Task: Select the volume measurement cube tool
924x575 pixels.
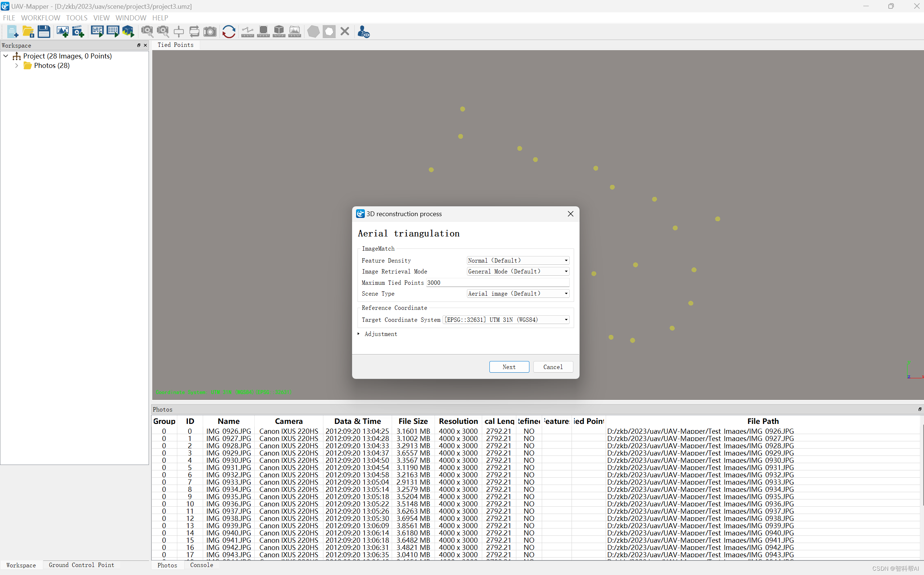Action: click(x=279, y=32)
